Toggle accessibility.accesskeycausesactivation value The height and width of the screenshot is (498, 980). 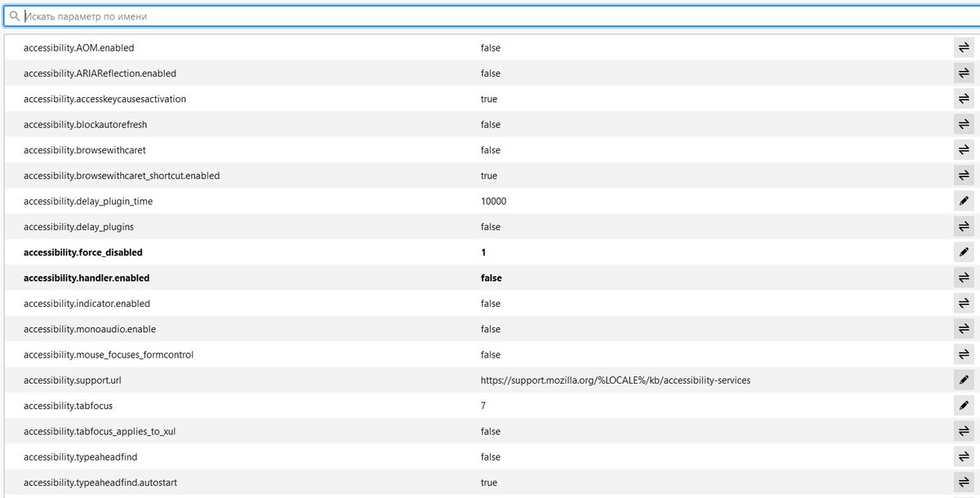[964, 99]
